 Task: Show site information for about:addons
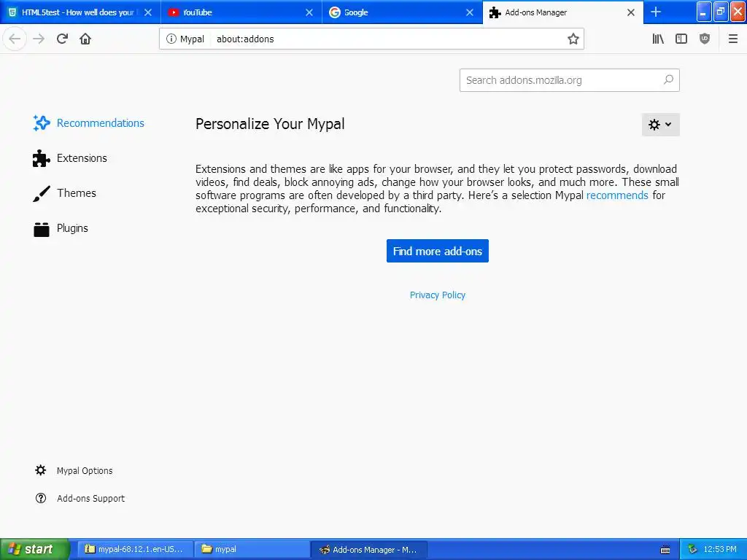pos(171,39)
